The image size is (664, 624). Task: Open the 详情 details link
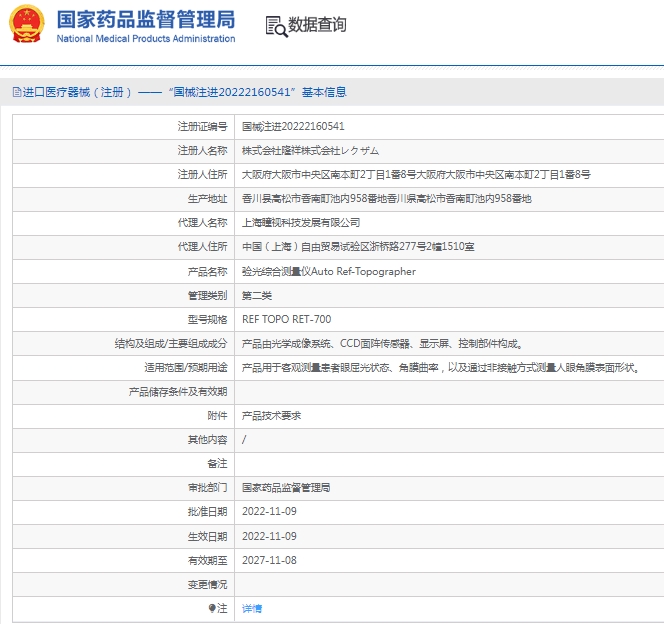coord(252,608)
